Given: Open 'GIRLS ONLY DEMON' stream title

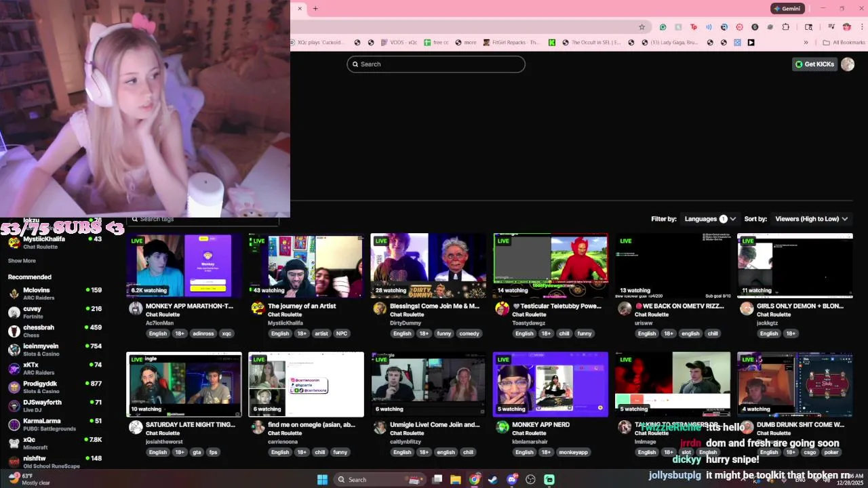Looking at the screenshot, I should tap(800, 306).
